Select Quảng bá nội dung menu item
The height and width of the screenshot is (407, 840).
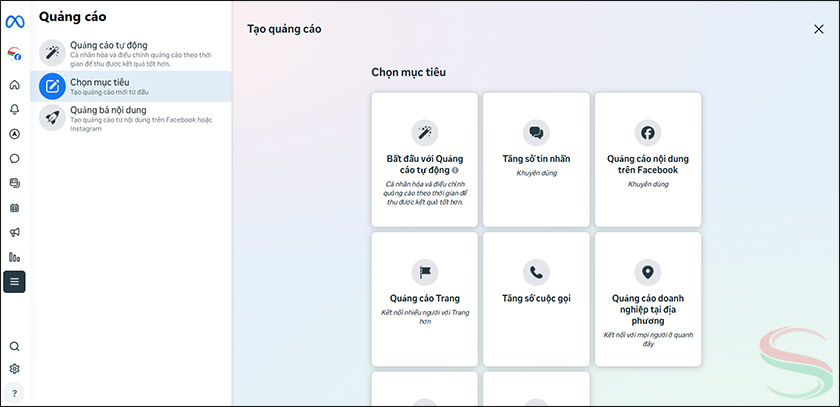(x=131, y=117)
